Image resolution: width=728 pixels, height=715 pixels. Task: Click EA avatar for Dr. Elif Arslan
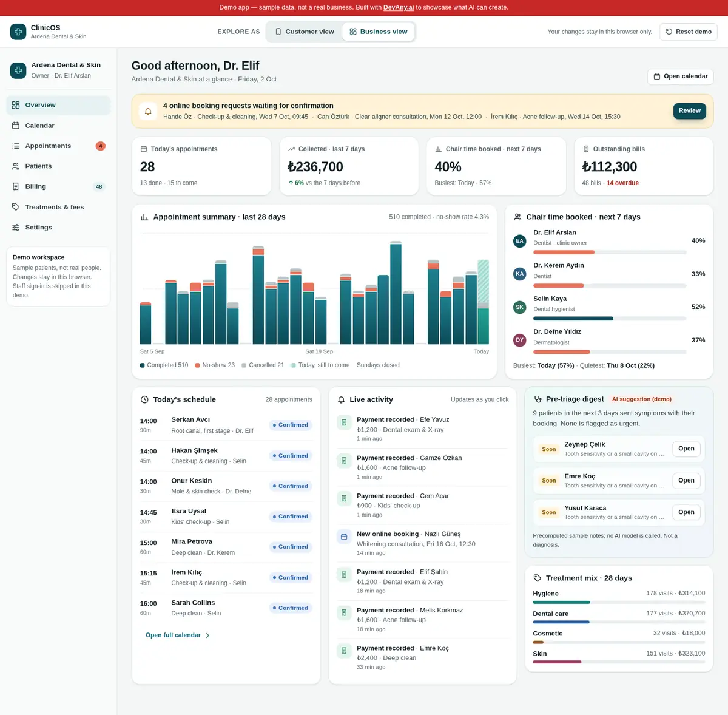point(520,241)
